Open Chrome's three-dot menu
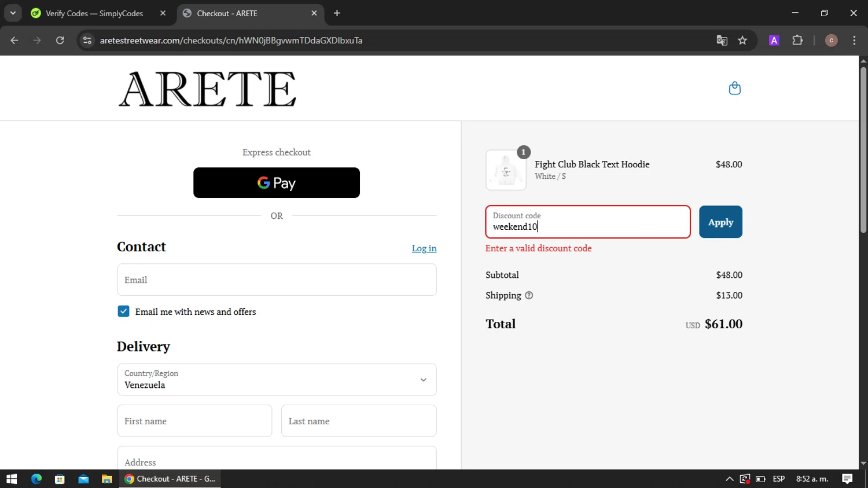Viewport: 868px width, 488px height. tap(854, 41)
